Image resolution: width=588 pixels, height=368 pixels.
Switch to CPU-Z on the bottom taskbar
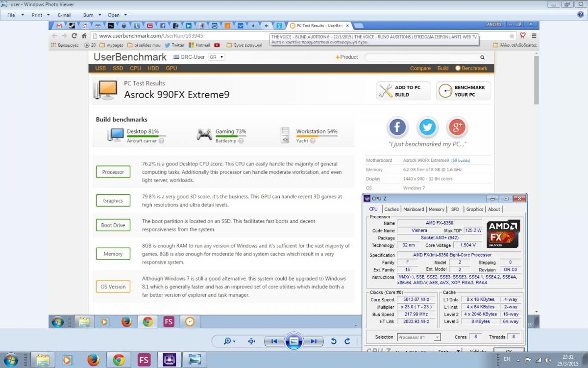tap(169, 360)
